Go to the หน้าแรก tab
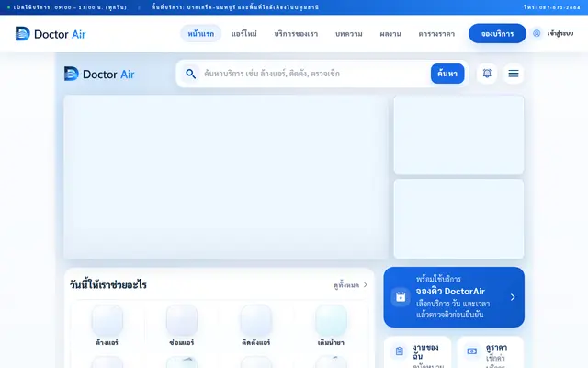 [x=201, y=34]
